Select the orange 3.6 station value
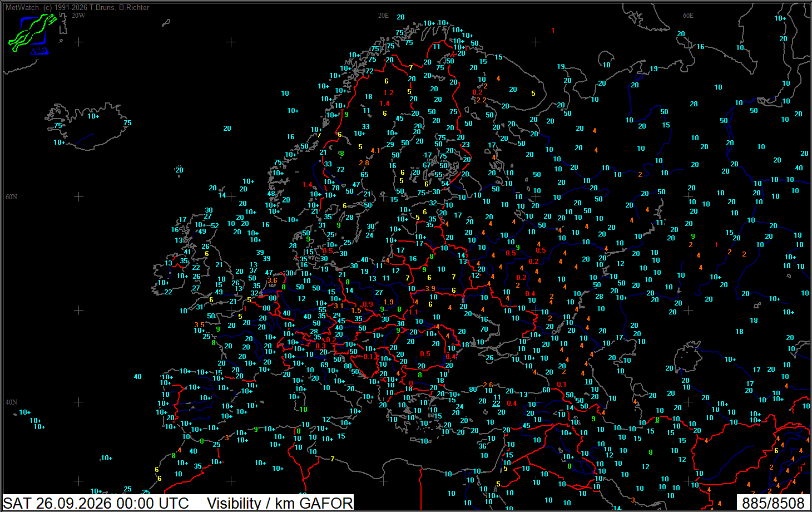 272,280
